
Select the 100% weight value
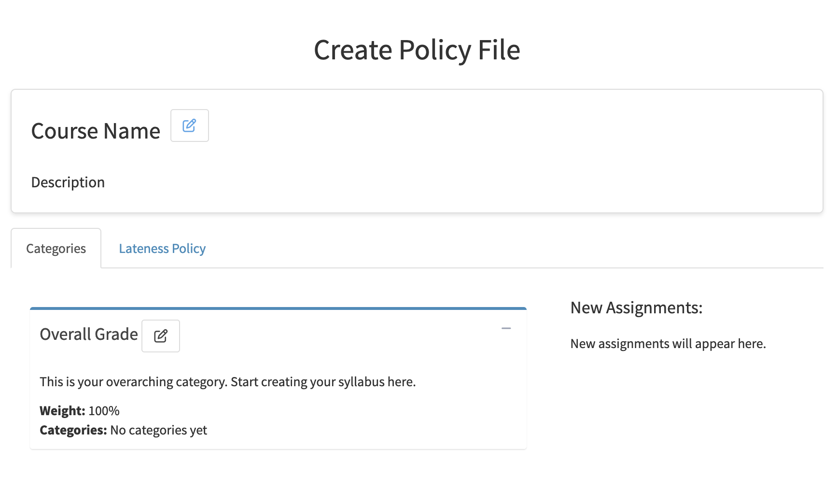[104, 411]
